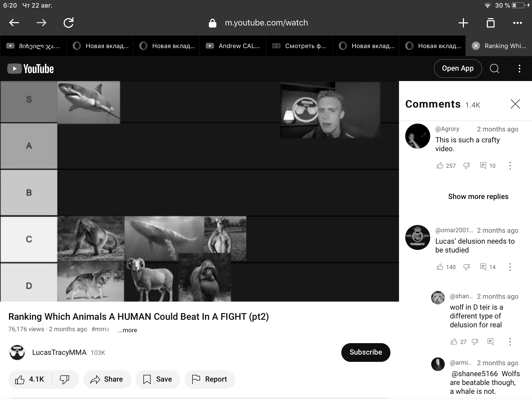Open the YouTube search icon
This screenshot has height=399, width=532.
tap(494, 69)
